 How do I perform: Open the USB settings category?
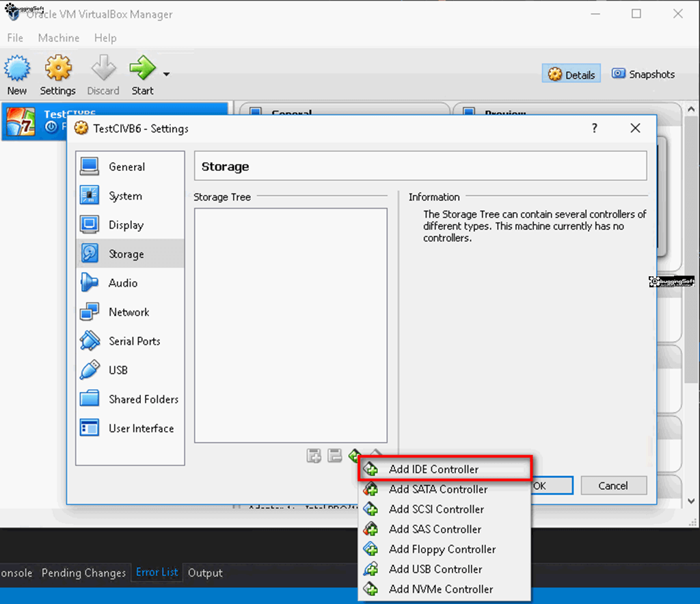130,370
